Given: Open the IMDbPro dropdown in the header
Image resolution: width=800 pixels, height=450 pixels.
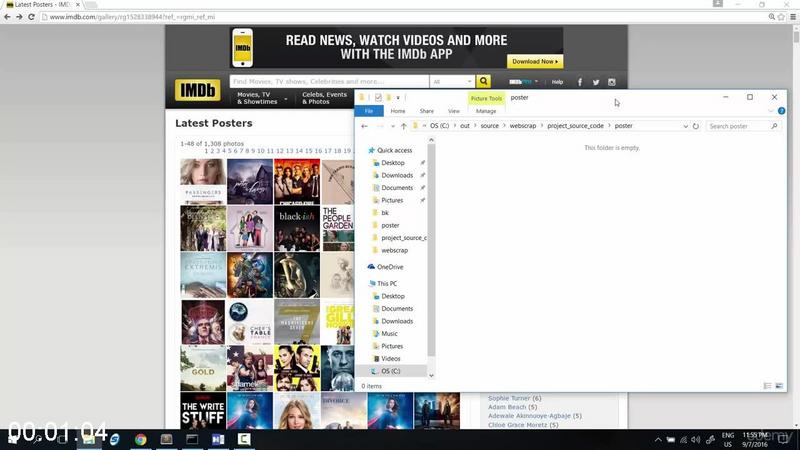Looking at the screenshot, I should 523,82.
